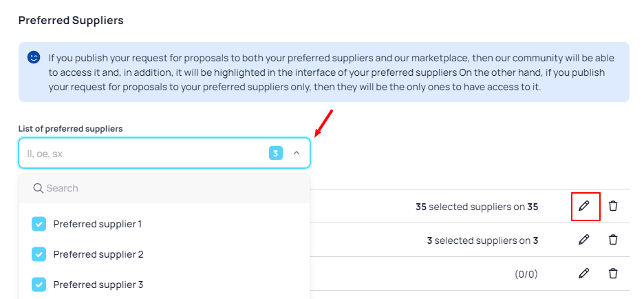Click the smiley face info icon
The image size is (644, 299).
(34, 57)
